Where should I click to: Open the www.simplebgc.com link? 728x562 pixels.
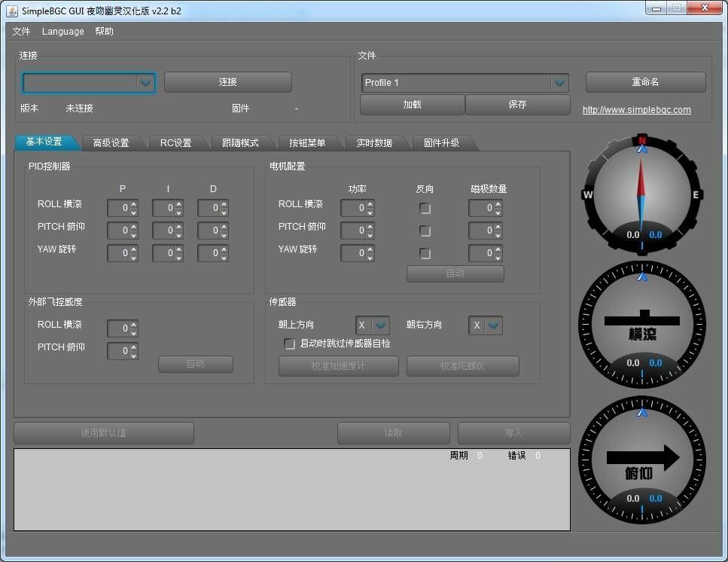tap(636, 110)
